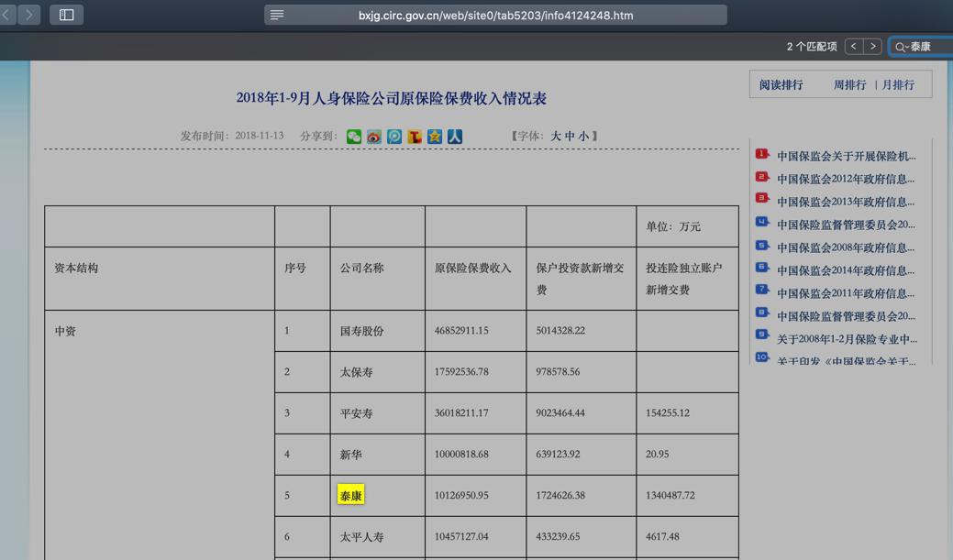Click blue rank 9 badge icon
This screenshot has width=953, height=560.
point(762,334)
